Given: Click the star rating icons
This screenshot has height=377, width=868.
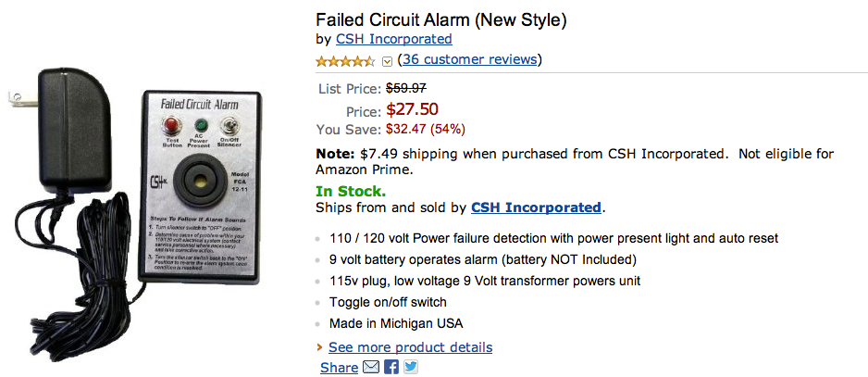Looking at the screenshot, I should click(x=345, y=61).
